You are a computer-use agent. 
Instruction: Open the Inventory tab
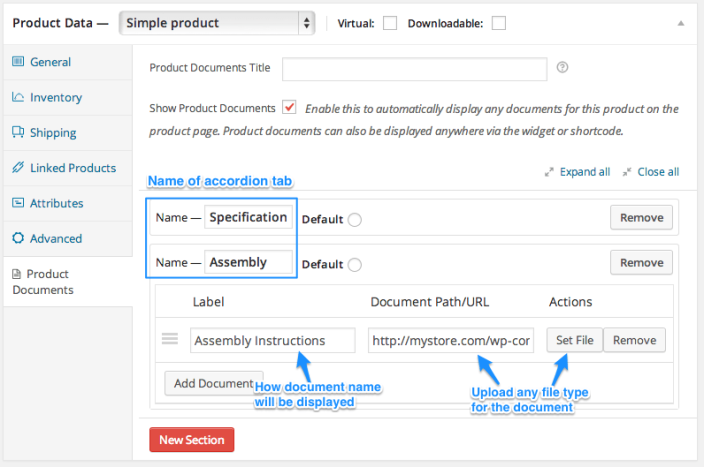click(x=56, y=97)
